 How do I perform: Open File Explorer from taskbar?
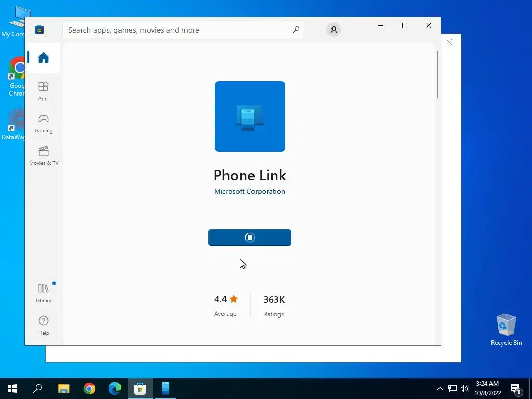click(63, 389)
